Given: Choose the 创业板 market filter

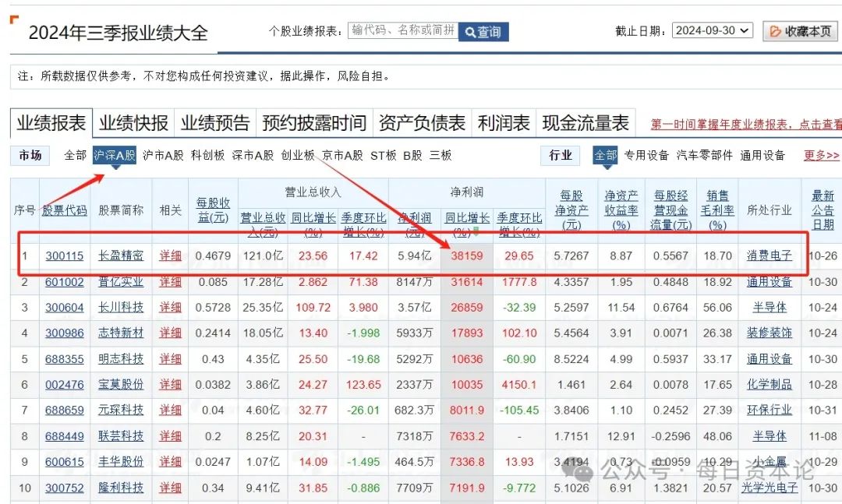Looking at the screenshot, I should 298,156.
